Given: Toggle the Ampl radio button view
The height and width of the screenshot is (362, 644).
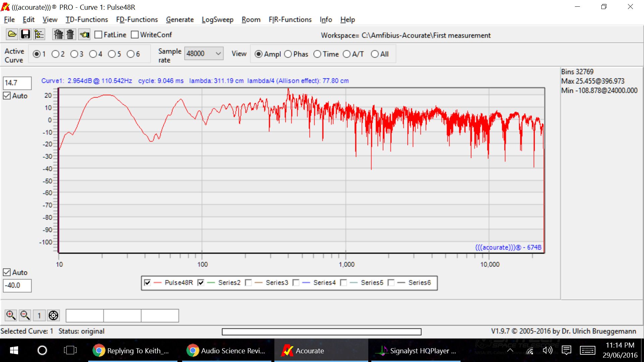Looking at the screenshot, I should click(x=259, y=54).
